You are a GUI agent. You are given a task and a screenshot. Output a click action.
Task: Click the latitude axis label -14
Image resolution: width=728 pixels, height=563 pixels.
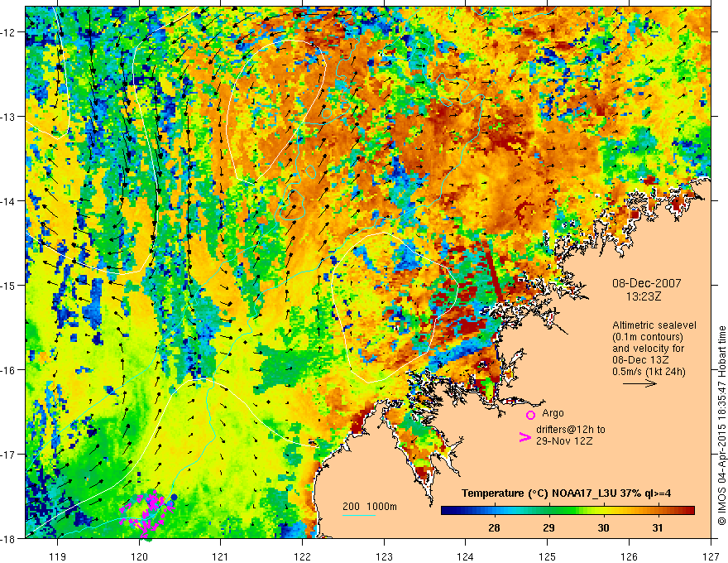[x=9, y=200]
